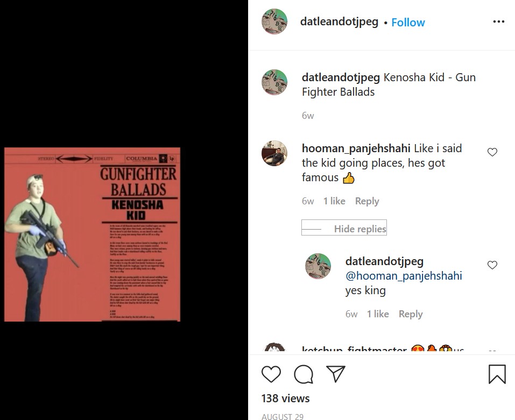Screen dimensions: 515x420
Task: Open the three-dot more options menu
Action: 498,22
